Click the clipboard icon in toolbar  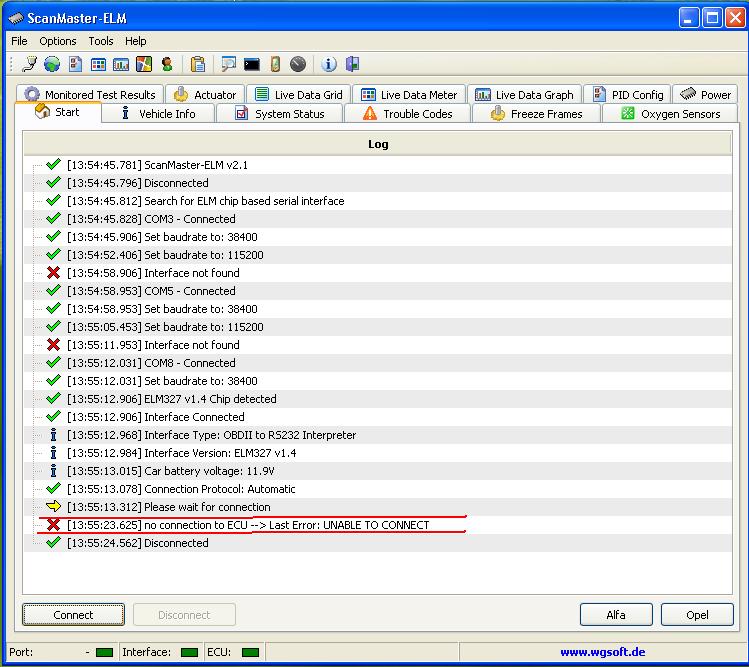198,65
